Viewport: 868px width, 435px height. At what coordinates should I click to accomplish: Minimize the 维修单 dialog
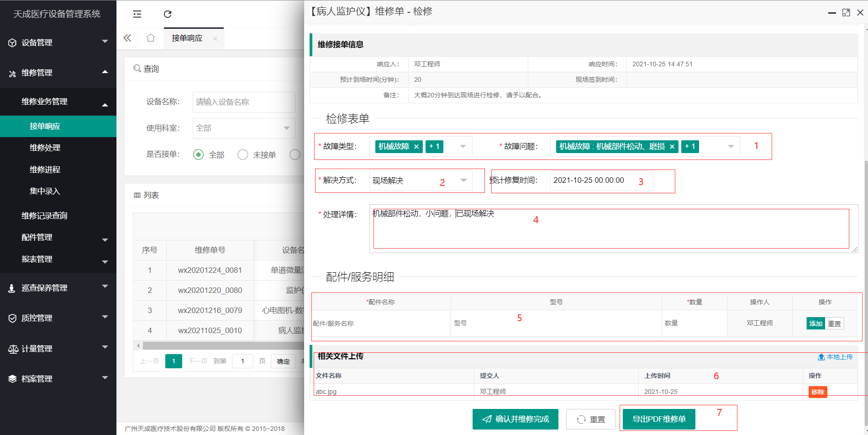pos(832,13)
